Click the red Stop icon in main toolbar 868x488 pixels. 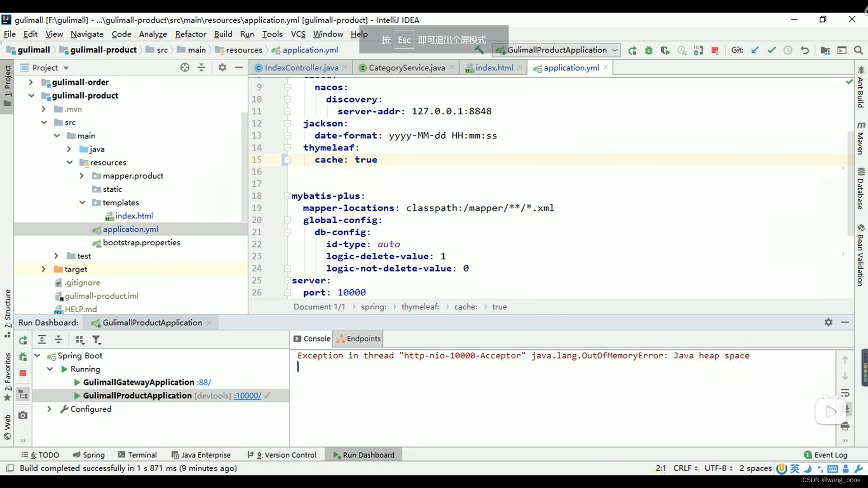[715, 50]
